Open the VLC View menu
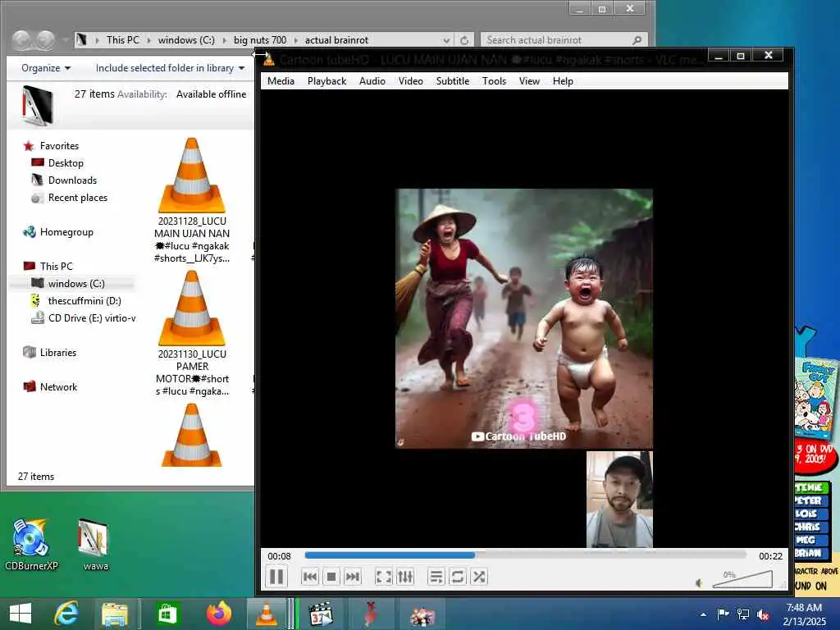The width and height of the screenshot is (840, 630). point(529,81)
